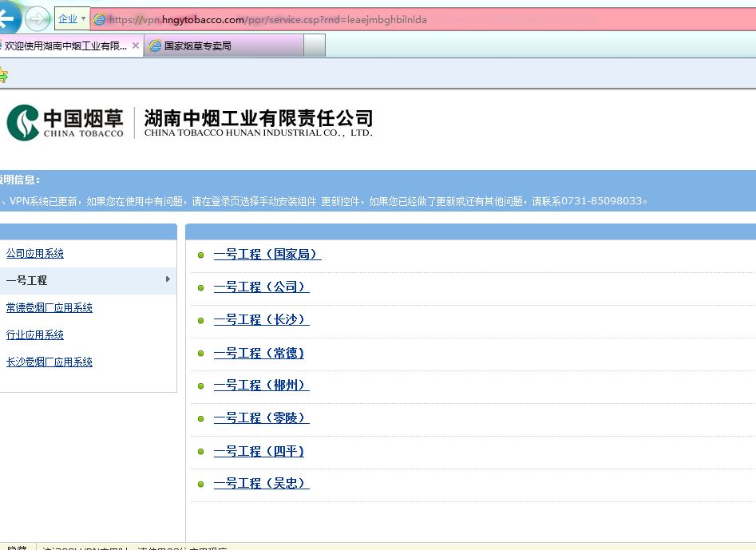The height and width of the screenshot is (550, 756).
Task: Open 一号工程（吴忠）link
Action: click(x=261, y=483)
